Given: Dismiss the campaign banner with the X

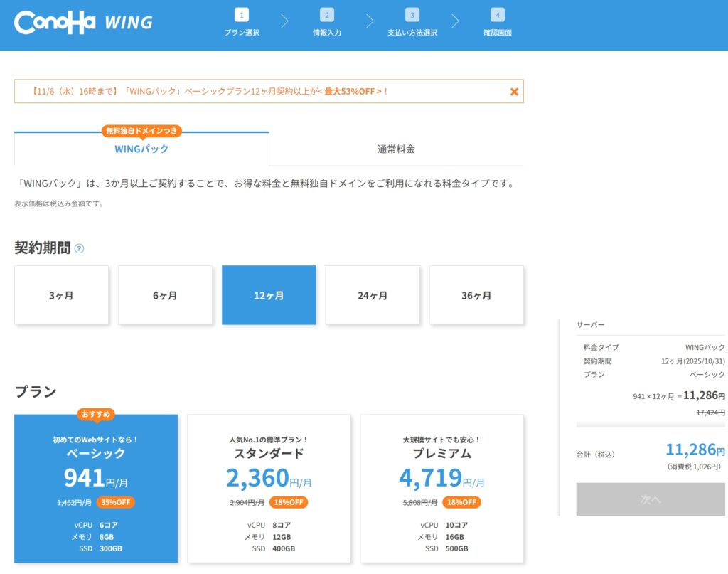Looking at the screenshot, I should 514,92.
